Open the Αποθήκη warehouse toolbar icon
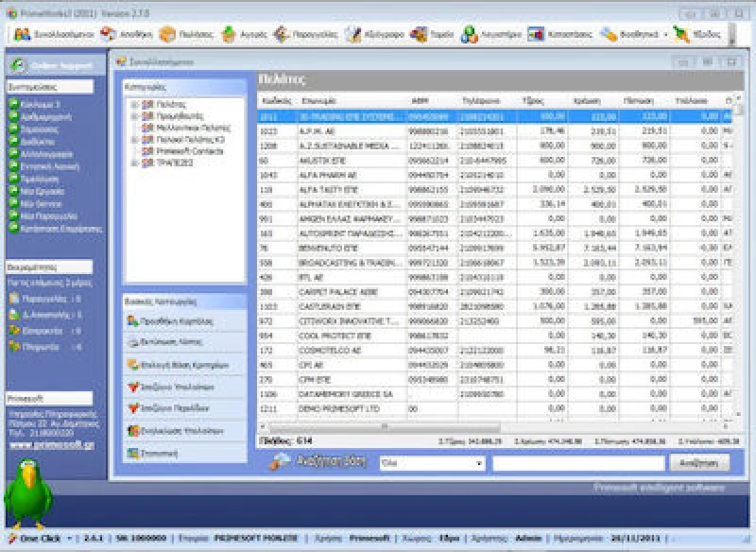Screen dimensions: 756x552 point(108,34)
